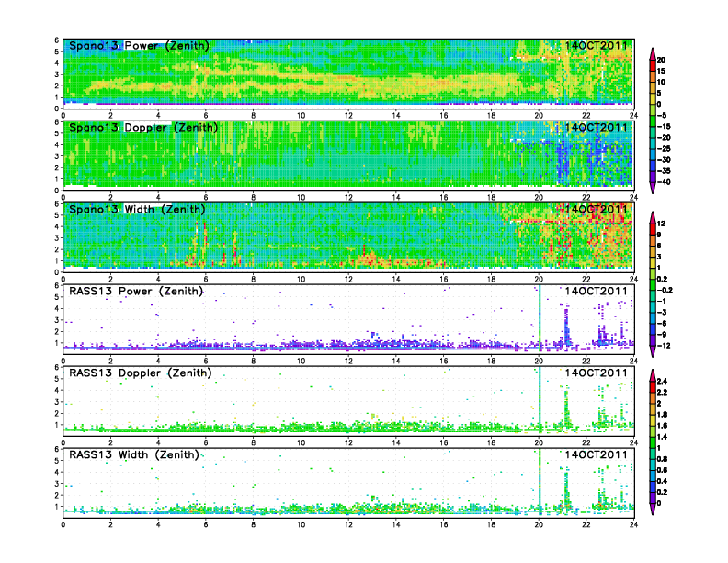Click the '-12' label on the middle colorbar
The height and width of the screenshot is (563, 728).
point(664,346)
